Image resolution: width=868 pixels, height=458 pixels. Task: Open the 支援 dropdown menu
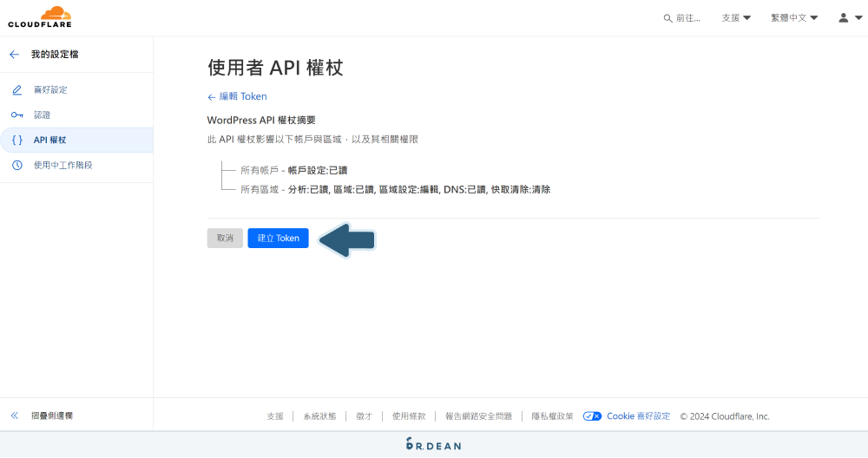tap(736, 17)
